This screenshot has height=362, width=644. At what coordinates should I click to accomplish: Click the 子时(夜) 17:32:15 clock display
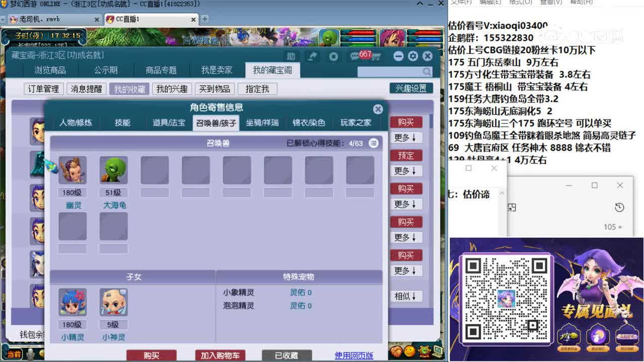tap(48, 36)
